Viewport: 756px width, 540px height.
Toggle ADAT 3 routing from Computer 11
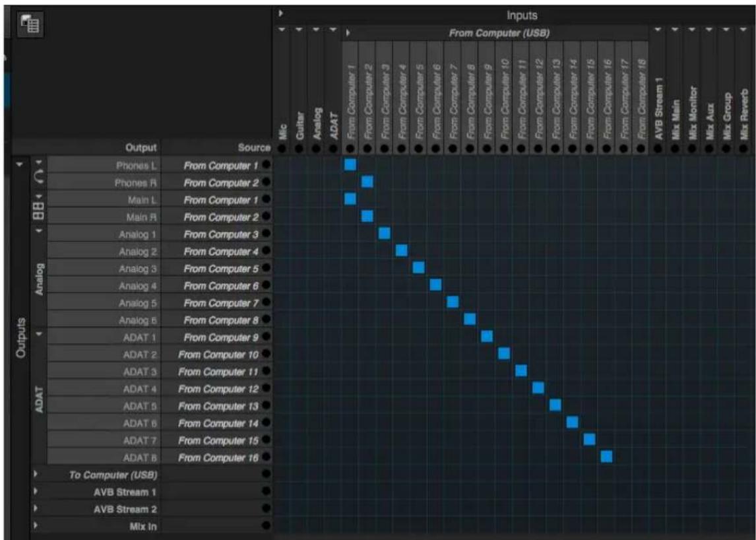(521, 370)
